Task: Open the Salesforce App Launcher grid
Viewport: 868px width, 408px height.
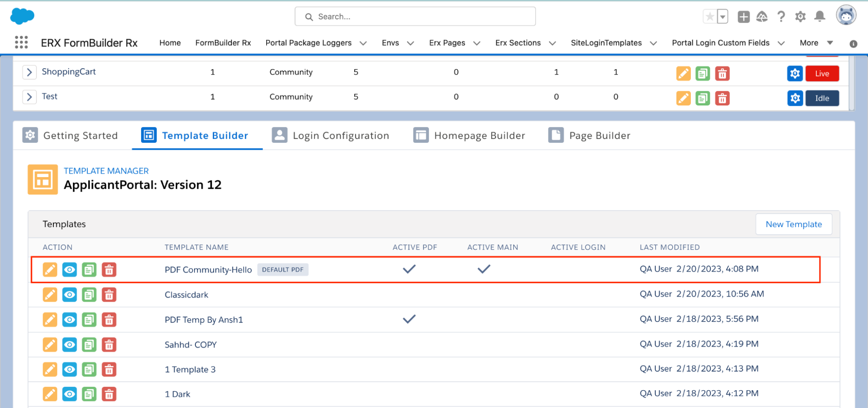Action: 21,43
